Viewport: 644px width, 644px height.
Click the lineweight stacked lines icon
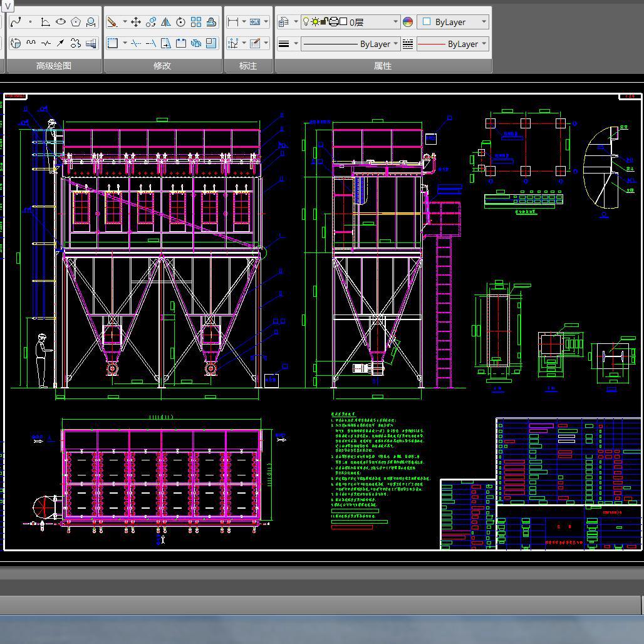(x=284, y=43)
